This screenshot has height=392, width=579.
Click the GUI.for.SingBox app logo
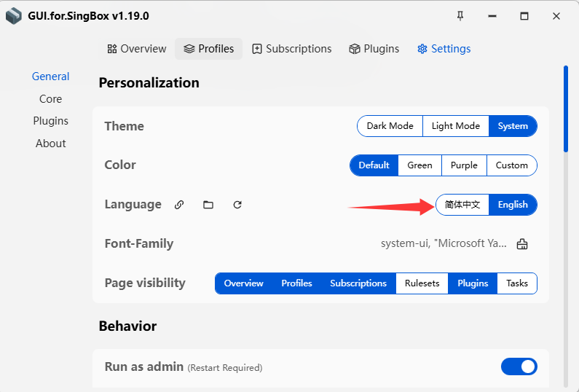(13, 16)
